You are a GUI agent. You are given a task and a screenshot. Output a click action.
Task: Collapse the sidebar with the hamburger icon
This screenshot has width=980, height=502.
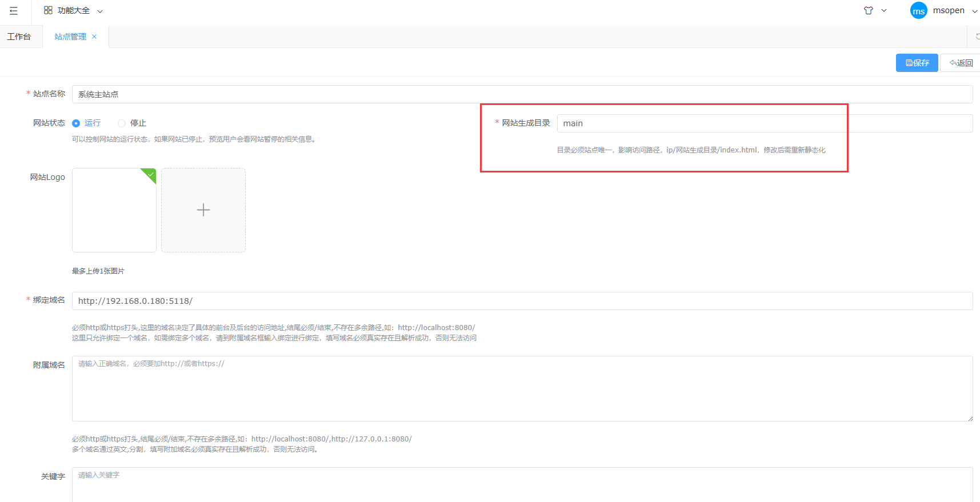[14, 11]
